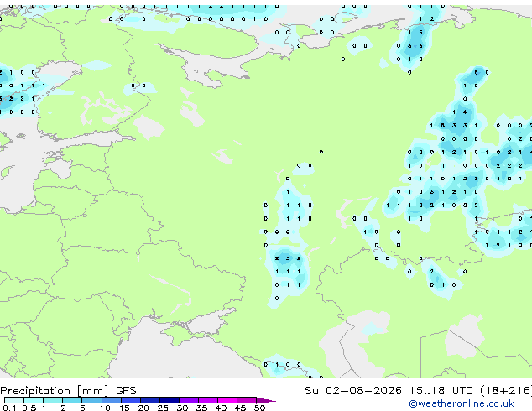Pick the magenta swatch between 40 and 45
This screenshot has height=411, width=532.
tap(227, 400)
